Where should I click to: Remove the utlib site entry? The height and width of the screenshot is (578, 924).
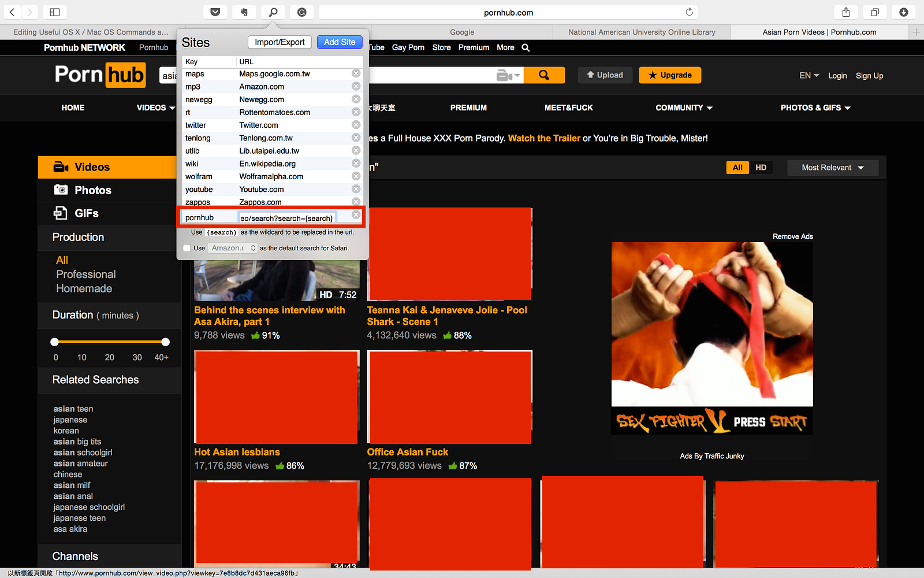pos(356,150)
